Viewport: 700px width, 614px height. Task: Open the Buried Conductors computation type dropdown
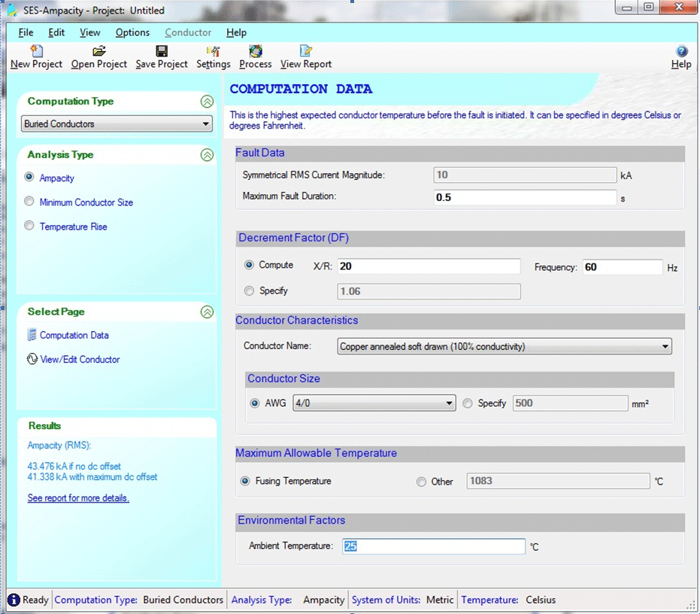coord(117,124)
